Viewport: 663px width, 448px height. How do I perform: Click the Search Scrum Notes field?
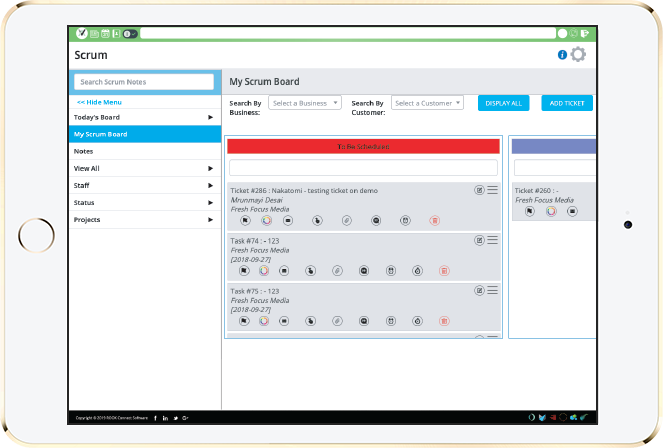(144, 82)
